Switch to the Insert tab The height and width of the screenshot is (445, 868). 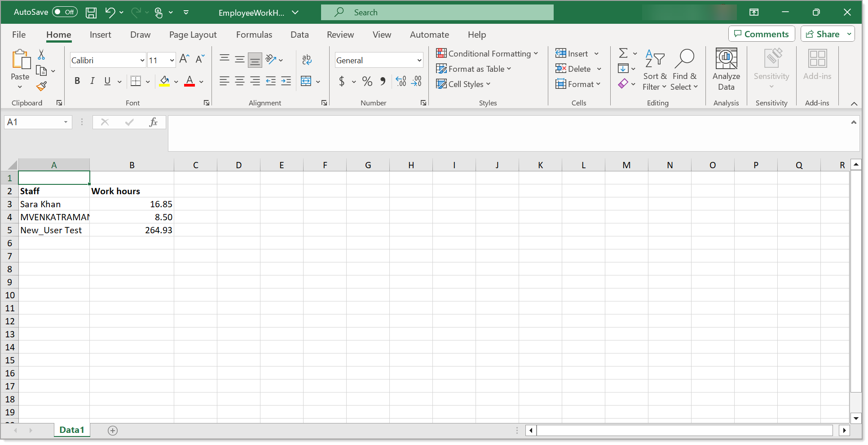pos(100,35)
